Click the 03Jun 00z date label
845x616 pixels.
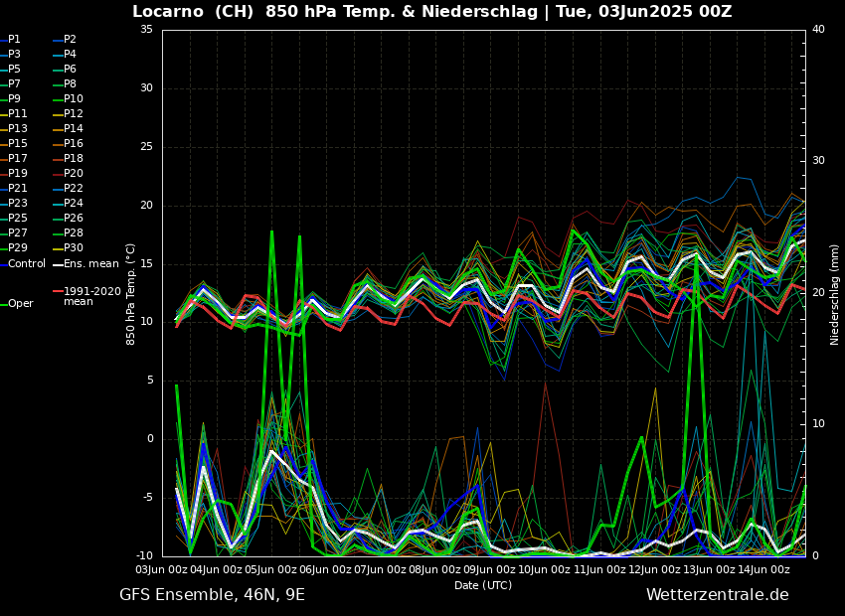(x=161, y=569)
